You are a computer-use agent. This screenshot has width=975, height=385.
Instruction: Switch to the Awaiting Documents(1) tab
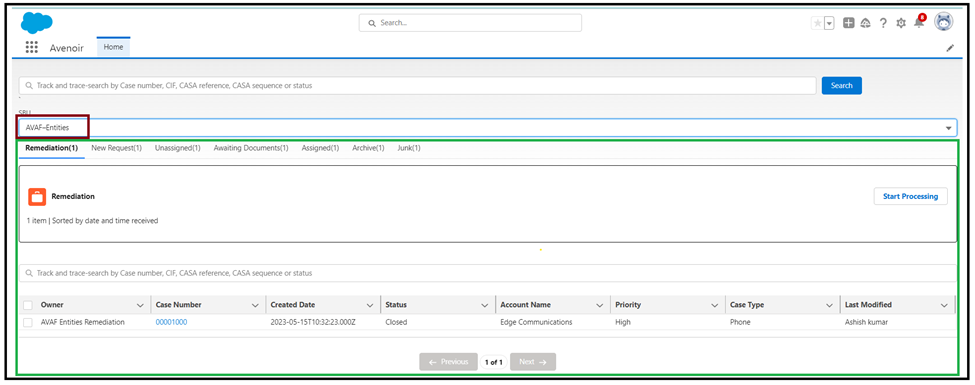click(x=251, y=148)
